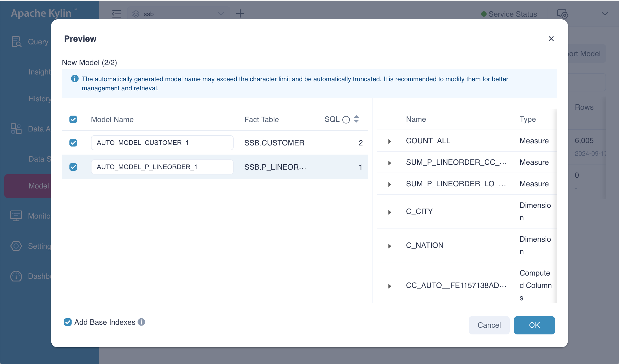619x364 pixels.
Task: Sort the model list by SQL count
Action: coord(356,119)
